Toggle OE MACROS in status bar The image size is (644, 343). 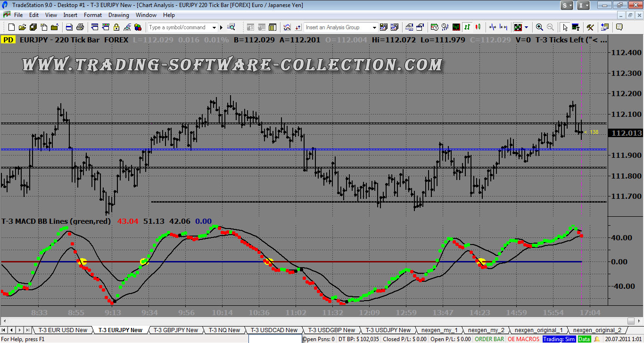523,339
